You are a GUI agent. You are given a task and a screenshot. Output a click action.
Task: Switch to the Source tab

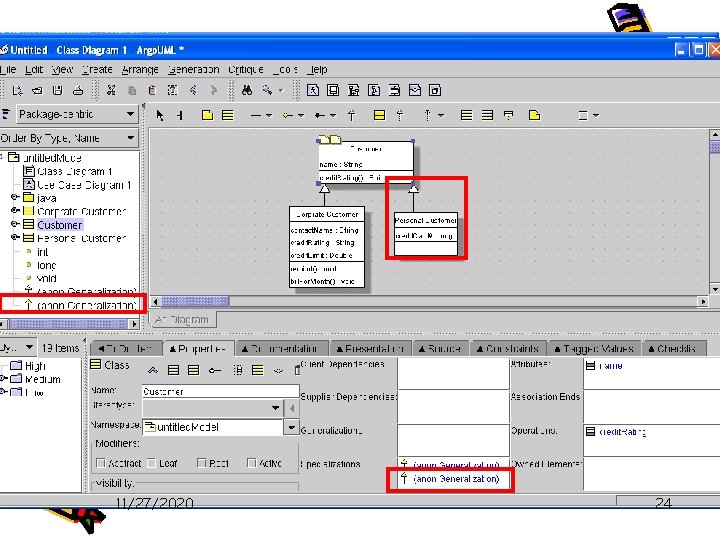click(x=440, y=349)
